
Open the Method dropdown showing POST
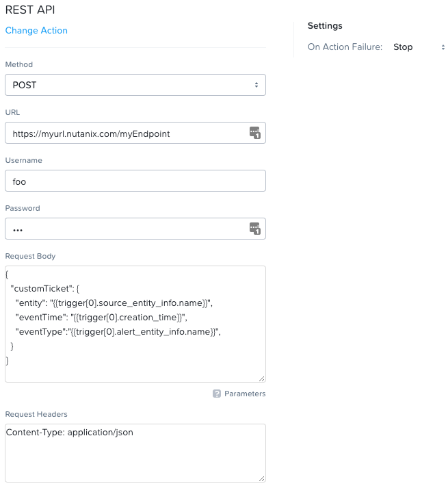135,85
